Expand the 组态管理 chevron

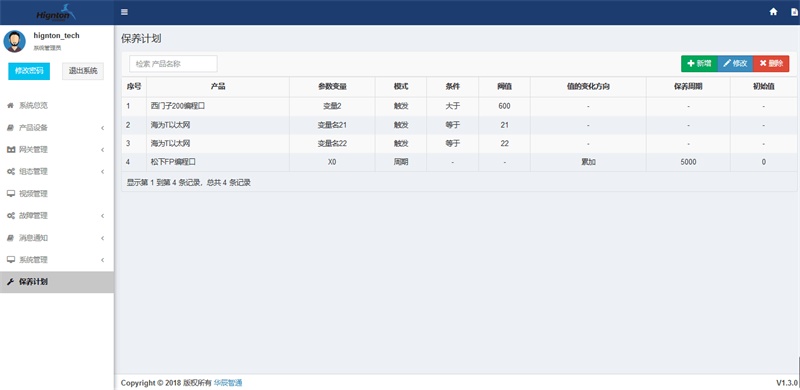coord(103,172)
